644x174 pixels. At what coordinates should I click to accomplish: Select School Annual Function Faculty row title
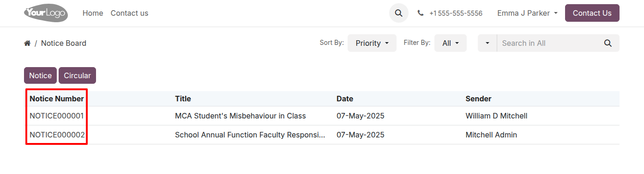[x=250, y=135]
